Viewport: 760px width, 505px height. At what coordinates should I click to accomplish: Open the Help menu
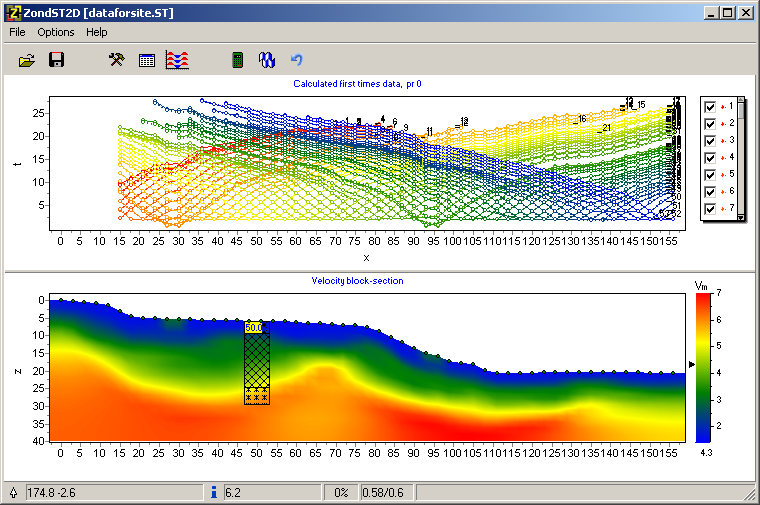click(96, 32)
